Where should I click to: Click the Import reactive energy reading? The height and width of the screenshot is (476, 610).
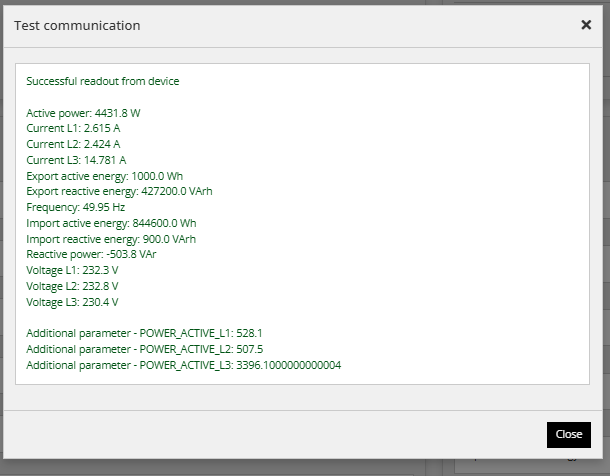point(111,239)
